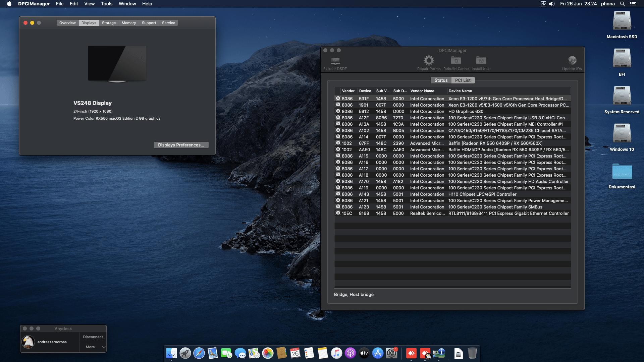This screenshot has height=362, width=644.
Task: Click the Extract DSDT toolbar icon
Action: coord(334,62)
